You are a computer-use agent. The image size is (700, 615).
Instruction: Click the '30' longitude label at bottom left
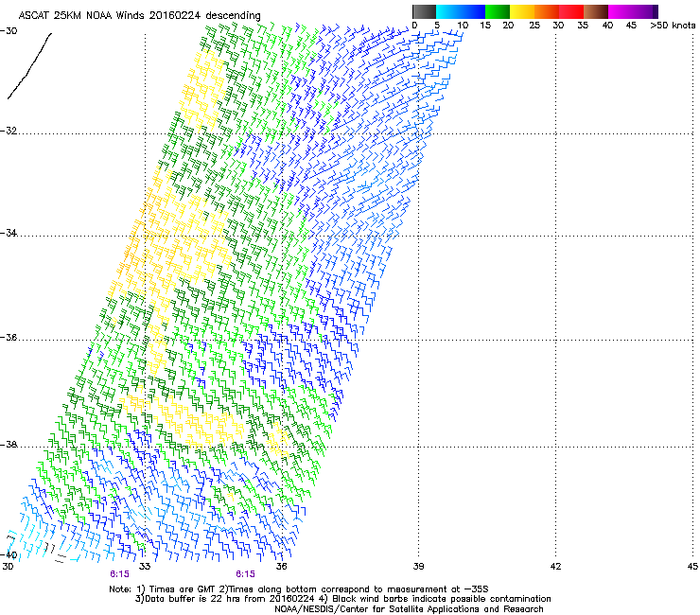click(8, 567)
